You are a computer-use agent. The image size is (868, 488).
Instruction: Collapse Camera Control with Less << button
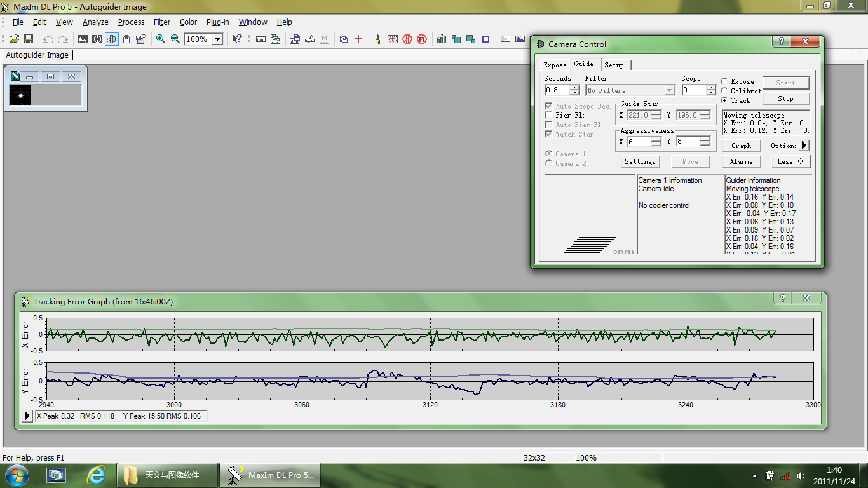(790, 161)
